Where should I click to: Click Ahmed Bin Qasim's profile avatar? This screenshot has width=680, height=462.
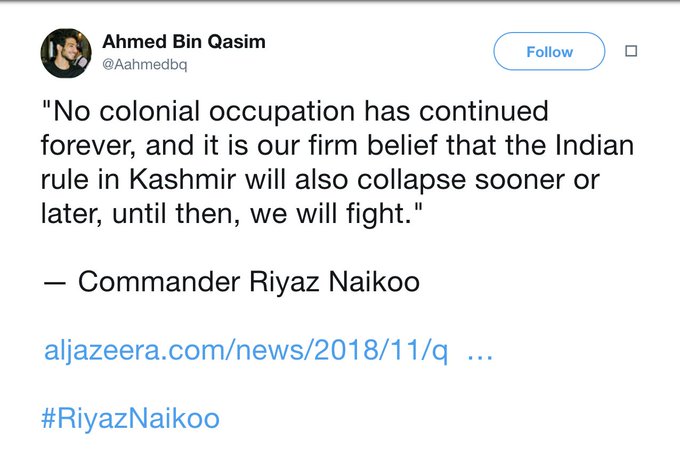pyautogui.click(x=66, y=53)
